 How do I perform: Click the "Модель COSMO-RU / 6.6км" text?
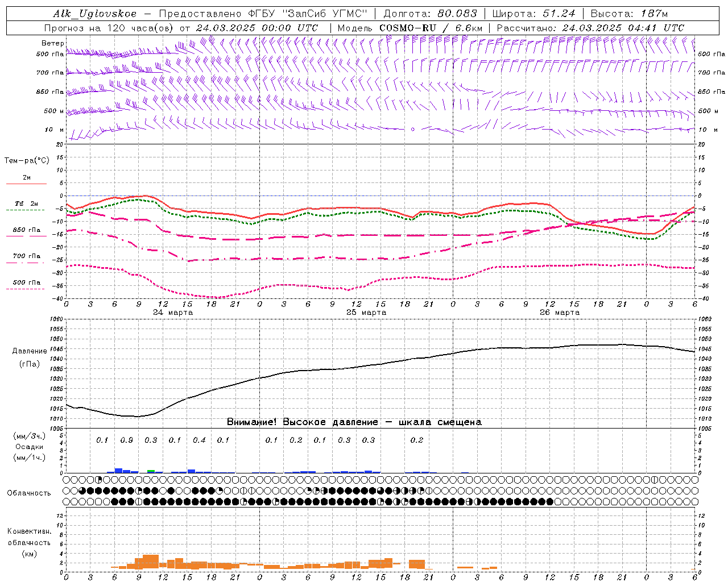point(410,28)
